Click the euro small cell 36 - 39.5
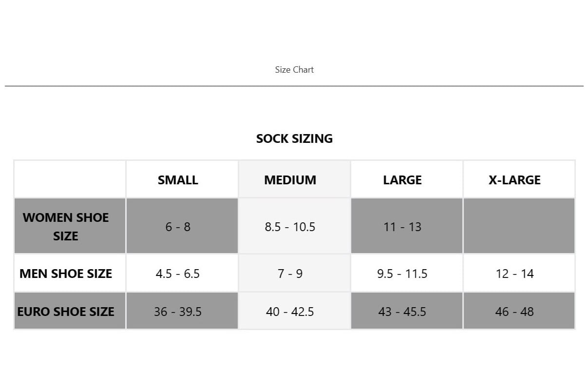The width and height of the screenshot is (588, 373). tap(178, 312)
